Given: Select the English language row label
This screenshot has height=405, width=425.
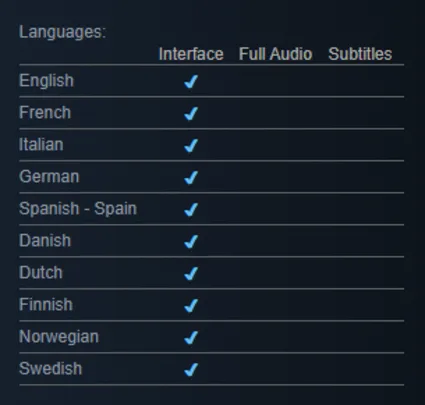Looking at the screenshot, I should click(x=46, y=81).
